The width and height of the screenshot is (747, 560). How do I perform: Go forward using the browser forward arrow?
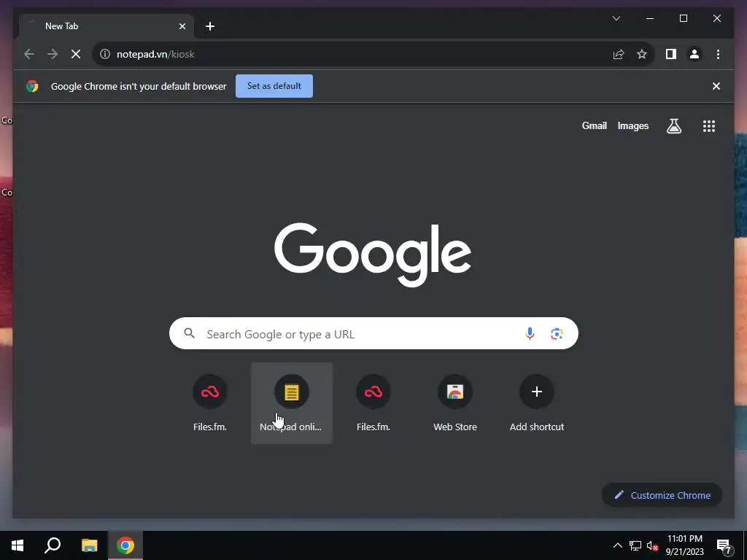pos(53,54)
